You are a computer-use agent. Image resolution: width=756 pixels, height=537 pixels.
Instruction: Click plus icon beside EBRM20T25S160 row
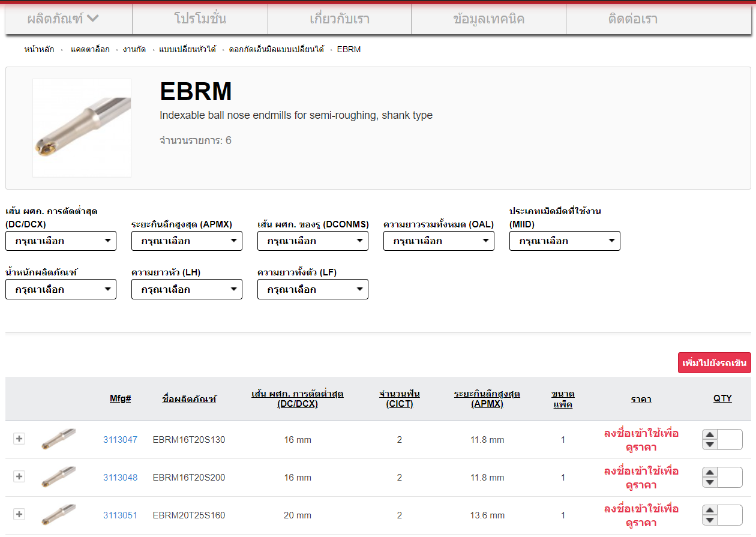point(19,514)
